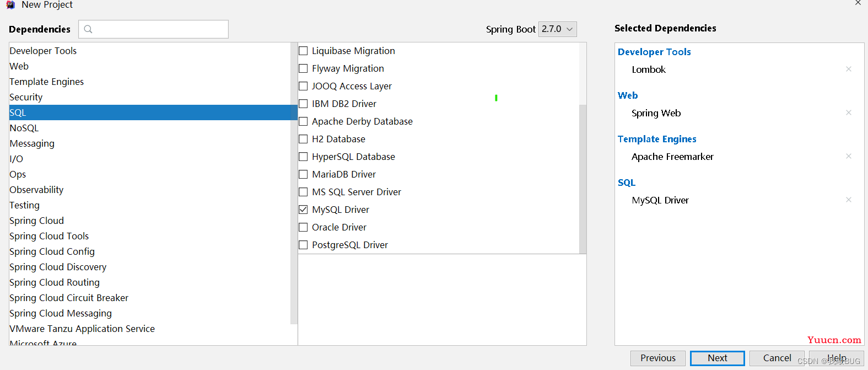The image size is (868, 370).
Task: Click the Help button
Action: point(837,358)
